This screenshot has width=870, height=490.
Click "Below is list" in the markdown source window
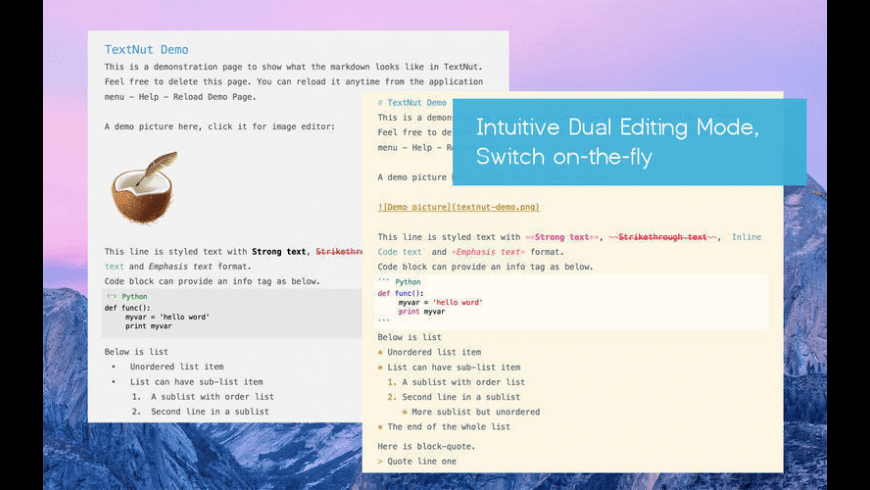click(x=409, y=337)
